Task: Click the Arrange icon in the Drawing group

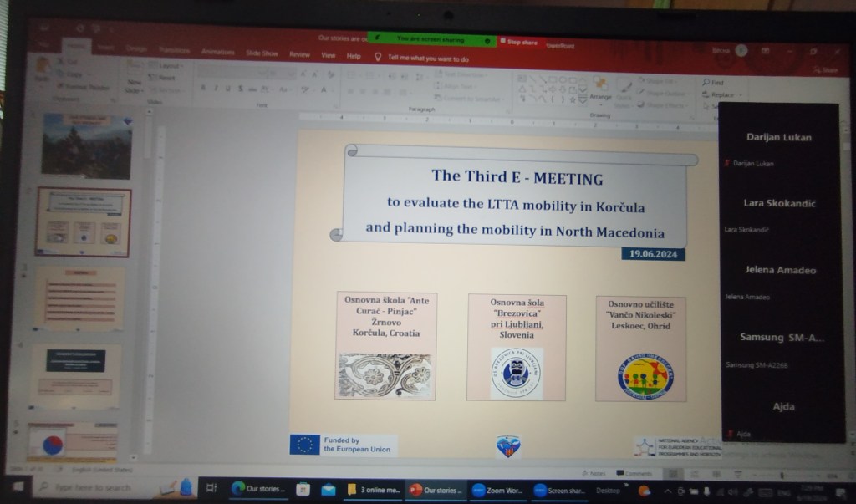Action: coord(600,86)
